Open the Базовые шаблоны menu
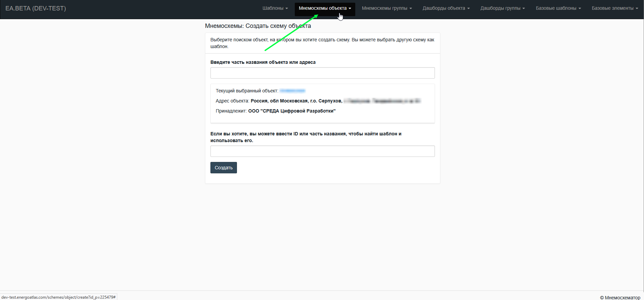The height and width of the screenshot is (300, 644). pos(558,8)
